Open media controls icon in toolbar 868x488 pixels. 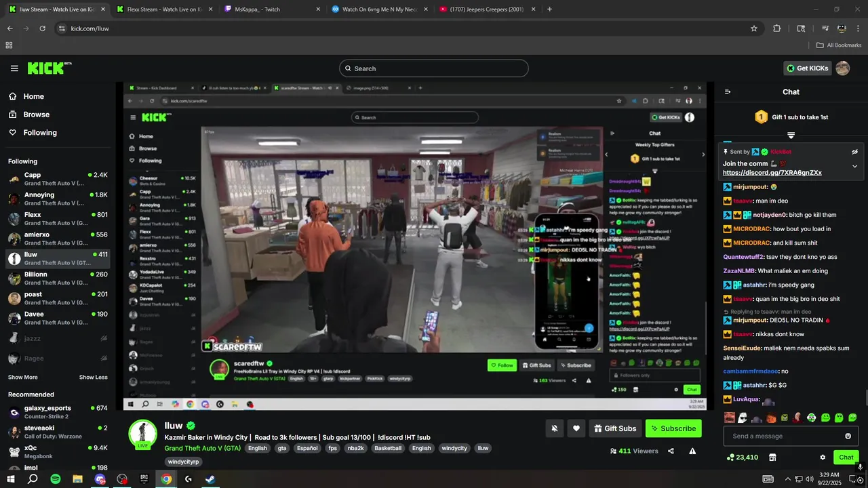[x=825, y=28]
